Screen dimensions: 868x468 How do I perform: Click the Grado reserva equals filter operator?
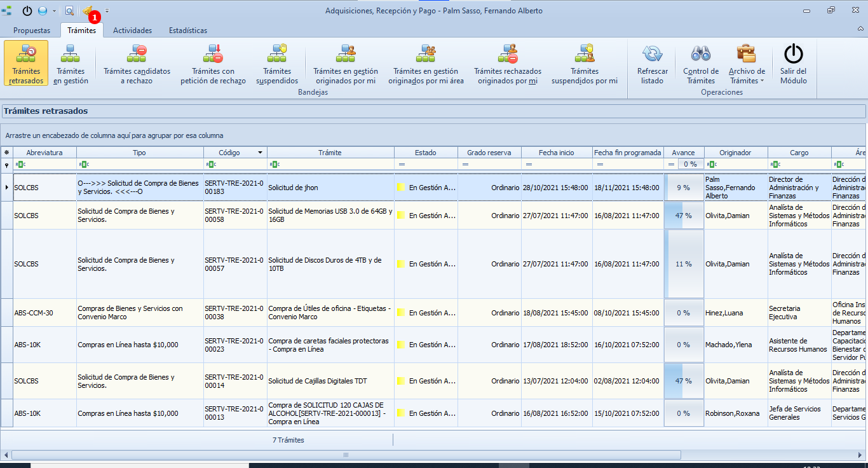[465, 164]
